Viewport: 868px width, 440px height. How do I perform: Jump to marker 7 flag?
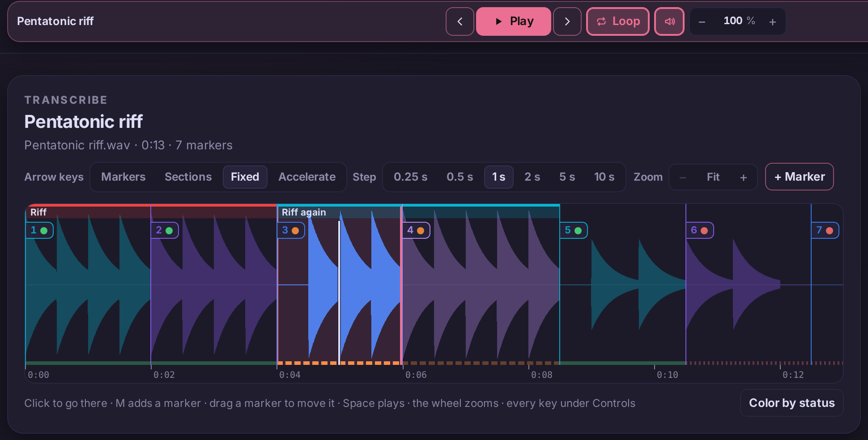click(825, 230)
